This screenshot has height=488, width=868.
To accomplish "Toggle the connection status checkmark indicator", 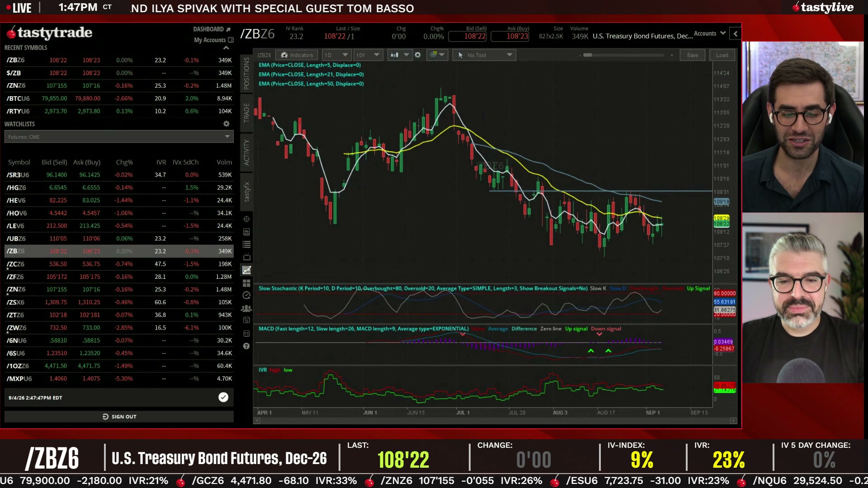I will [x=223, y=397].
